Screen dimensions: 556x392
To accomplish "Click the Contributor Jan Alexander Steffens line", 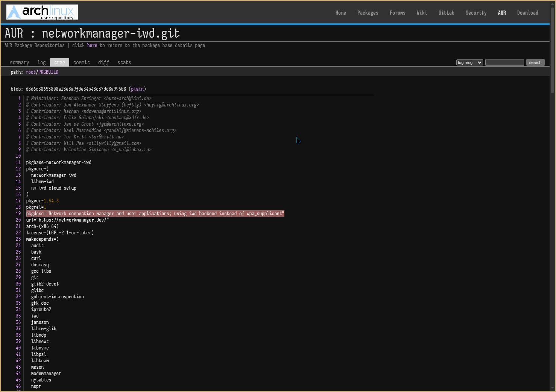I will point(112,105).
